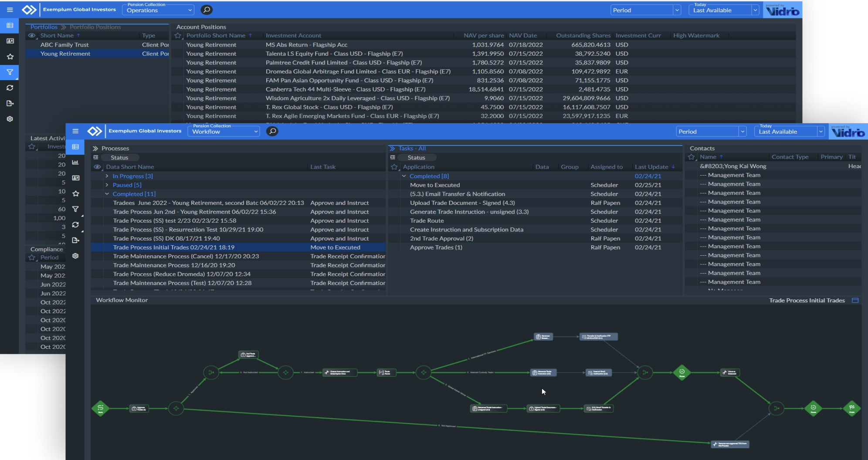Collapse Completed [8] tasks group
This screenshot has height=460, width=868.
click(x=404, y=176)
